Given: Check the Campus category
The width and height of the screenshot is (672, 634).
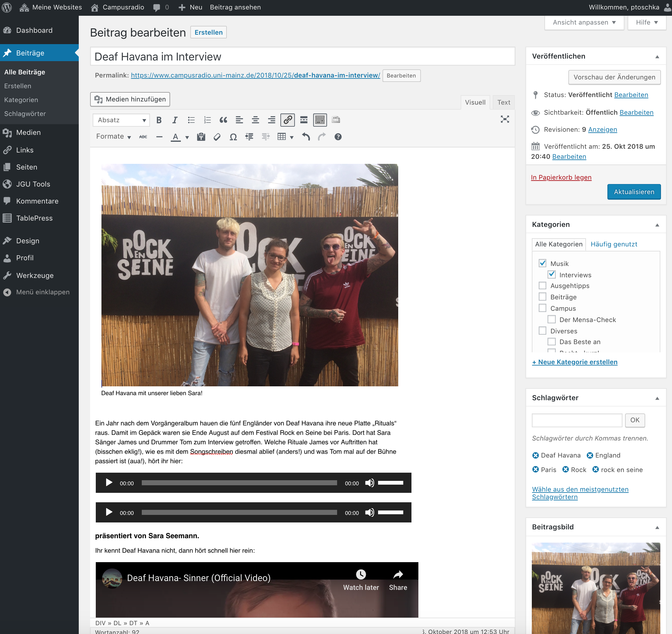Looking at the screenshot, I should (543, 308).
